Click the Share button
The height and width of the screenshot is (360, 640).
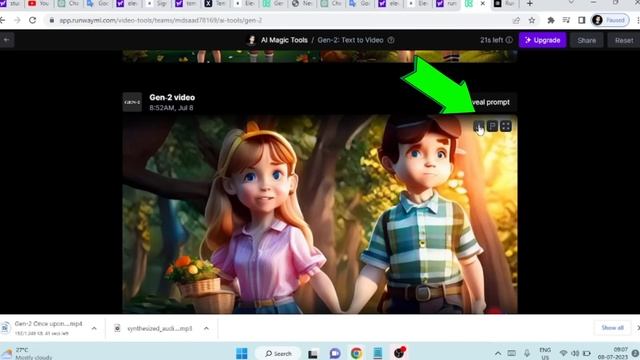point(587,40)
